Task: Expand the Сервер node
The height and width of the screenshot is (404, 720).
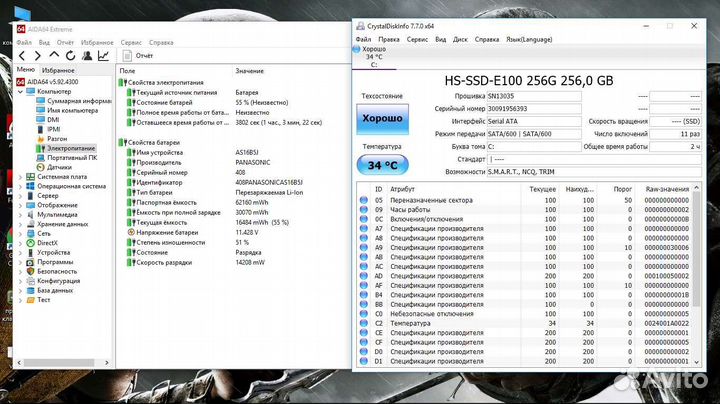Action: (x=20, y=196)
